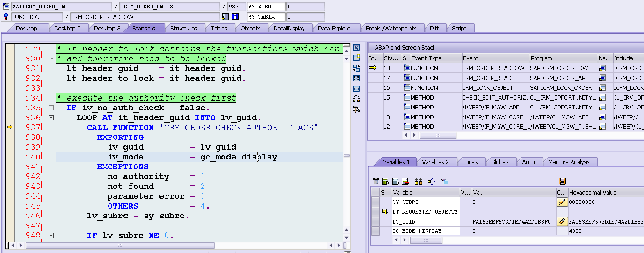The height and width of the screenshot is (253, 644).
Task: Click the table icon beside LT_REQUESTED_OBJECTS
Action: click(385, 212)
